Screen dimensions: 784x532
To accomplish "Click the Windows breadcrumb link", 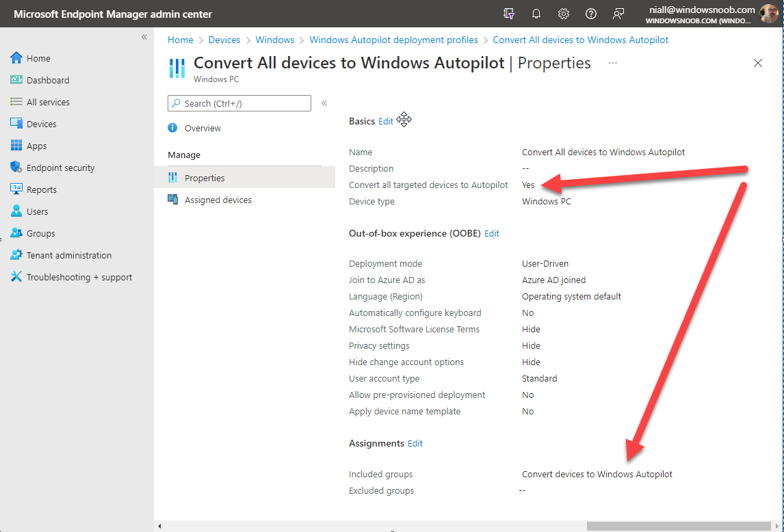I will [x=275, y=40].
